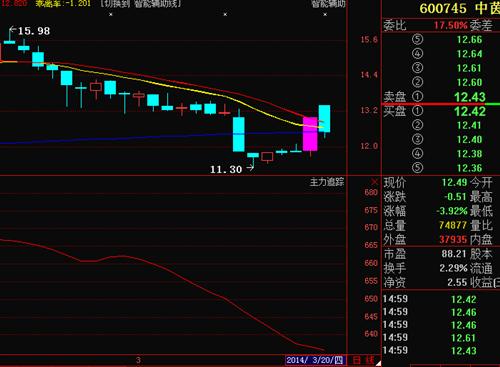Viewport: 500px width, 367px height.
Task: Click the circled 3 buy-level icon at 12.40
Action: click(417, 139)
